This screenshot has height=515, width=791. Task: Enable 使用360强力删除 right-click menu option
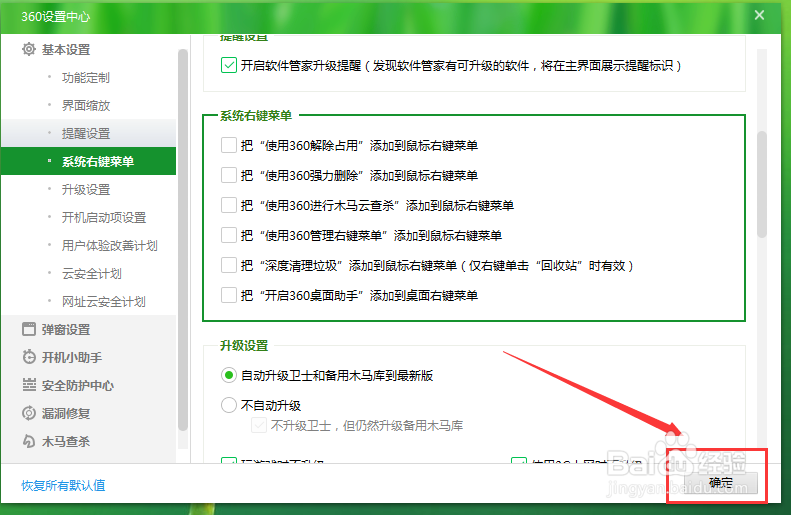(x=229, y=176)
